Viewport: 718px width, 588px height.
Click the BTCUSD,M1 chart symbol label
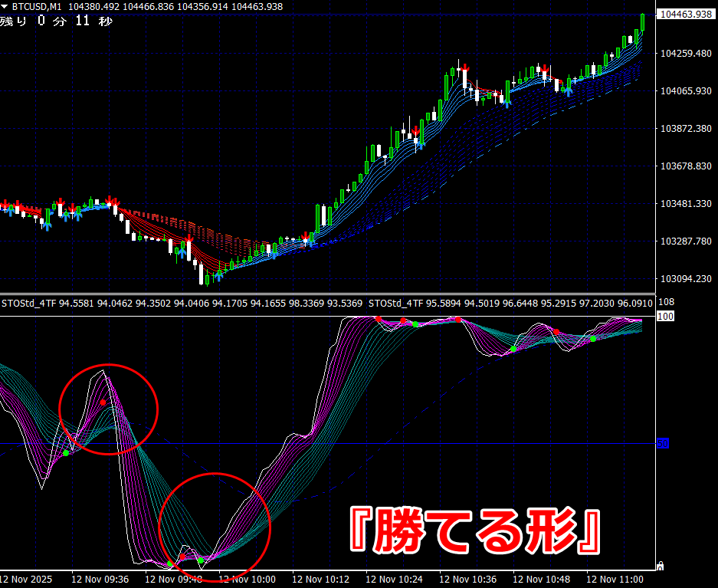pyautogui.click(x=37, y=6)
